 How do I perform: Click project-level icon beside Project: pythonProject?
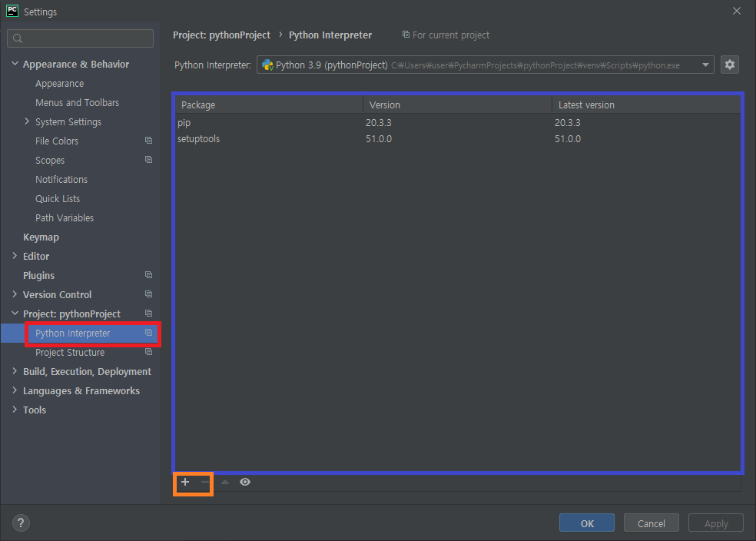pyautogui.click(x=148, y=314)
